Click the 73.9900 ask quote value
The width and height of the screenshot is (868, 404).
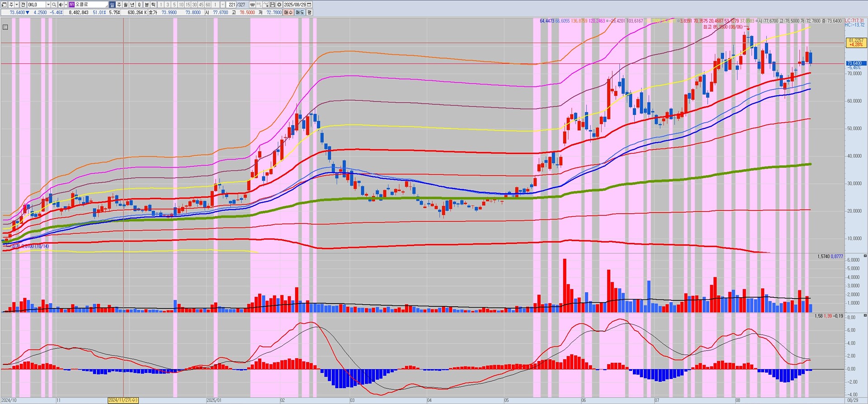pos(169,13)
